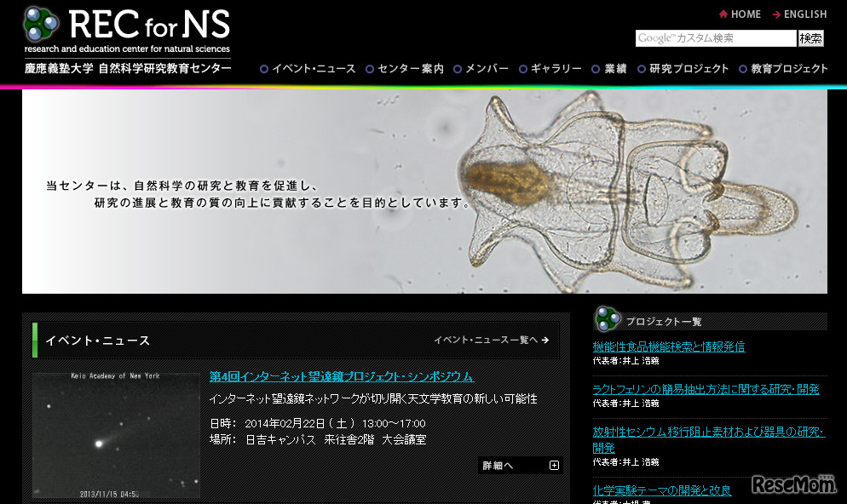The width and height of the screenshot is (847, 504).
Task: Click the circle icon beside イベント・ニュース menu
Action: 266,69
